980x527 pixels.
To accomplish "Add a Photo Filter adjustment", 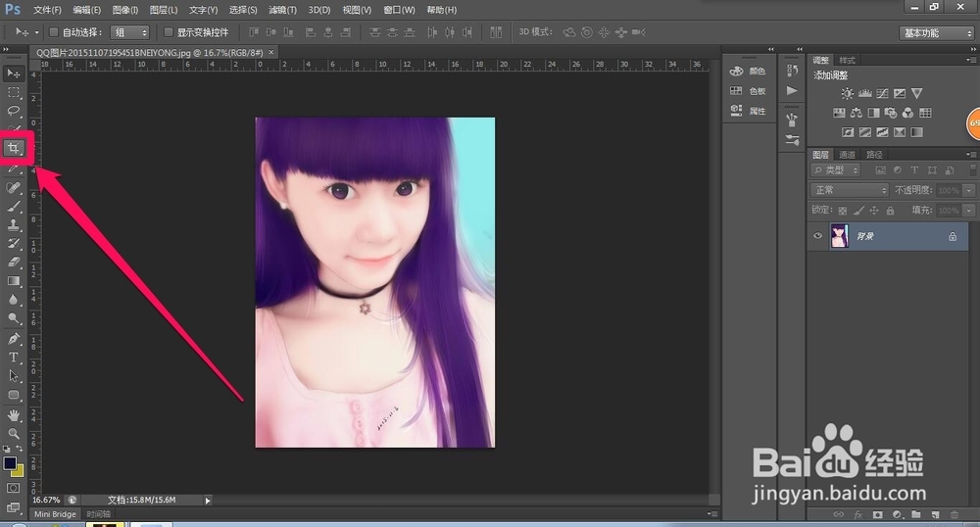I will coord(891,113).
